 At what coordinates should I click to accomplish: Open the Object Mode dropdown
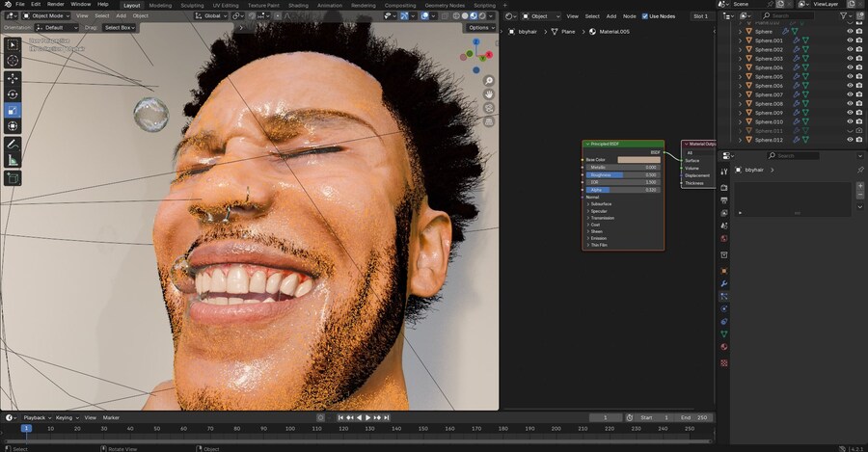(45, 16)
